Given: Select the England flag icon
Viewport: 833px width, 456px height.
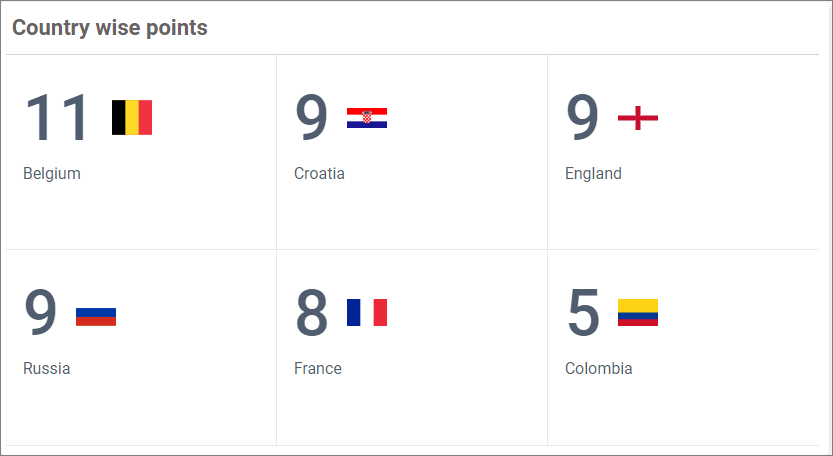Looking at the screenshot, I should tap(638, 118).
